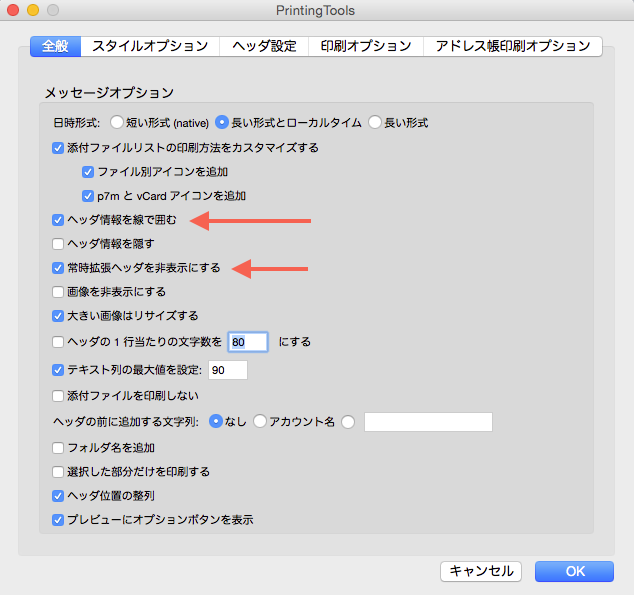The width and height of the screenshot is (634, 595).
Task: Enable 添付ファイルを印刷しない checkbox
Action: click(58, 396)
